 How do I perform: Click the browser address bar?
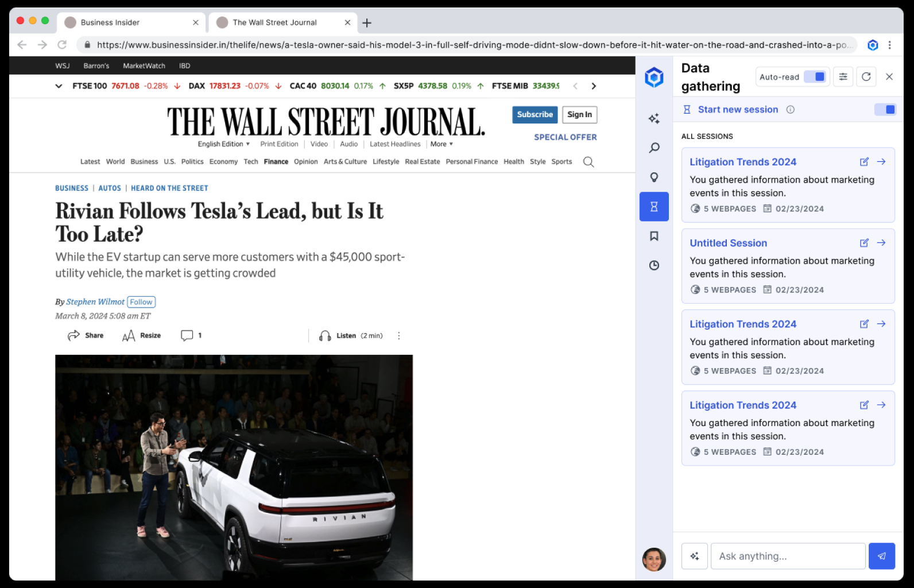(x=466, y=45)
